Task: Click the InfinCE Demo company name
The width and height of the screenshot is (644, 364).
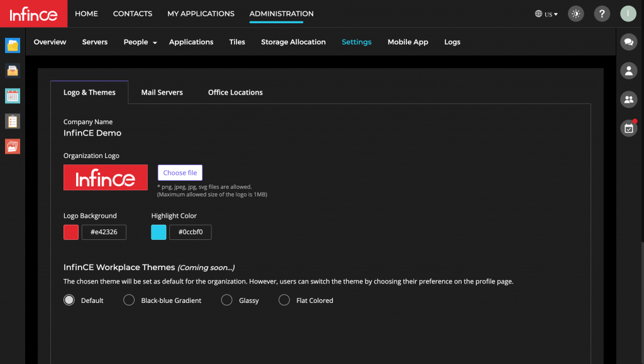Action: click(x=92, y=133)
